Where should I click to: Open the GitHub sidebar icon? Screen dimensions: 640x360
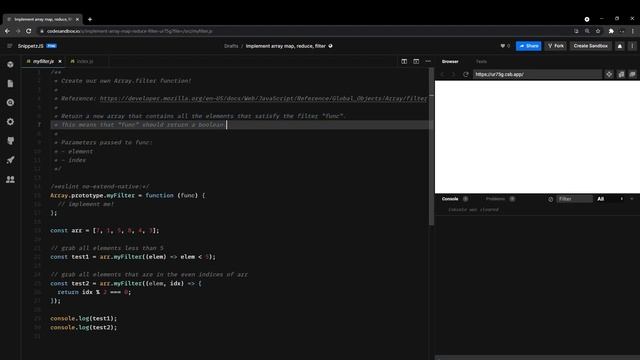(10, 141)
